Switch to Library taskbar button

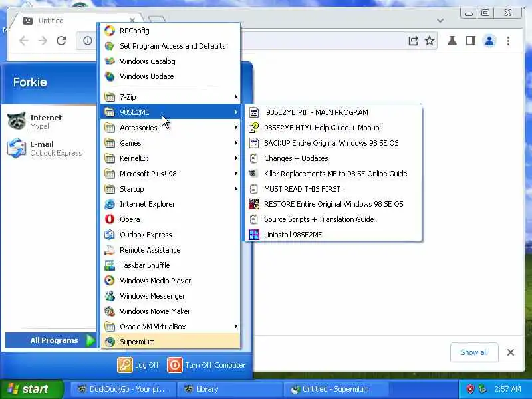pos(229,389)
